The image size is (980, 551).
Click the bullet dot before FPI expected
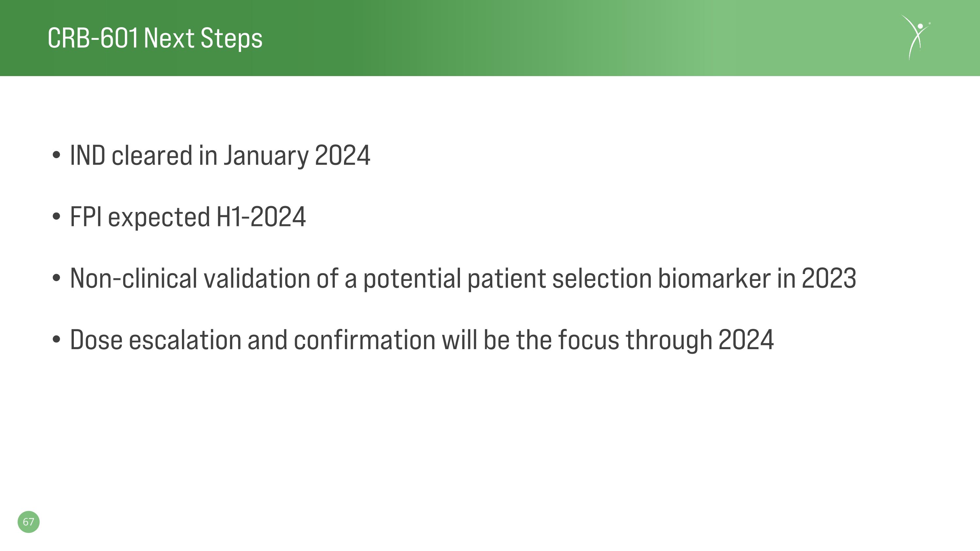pos(56,216)
